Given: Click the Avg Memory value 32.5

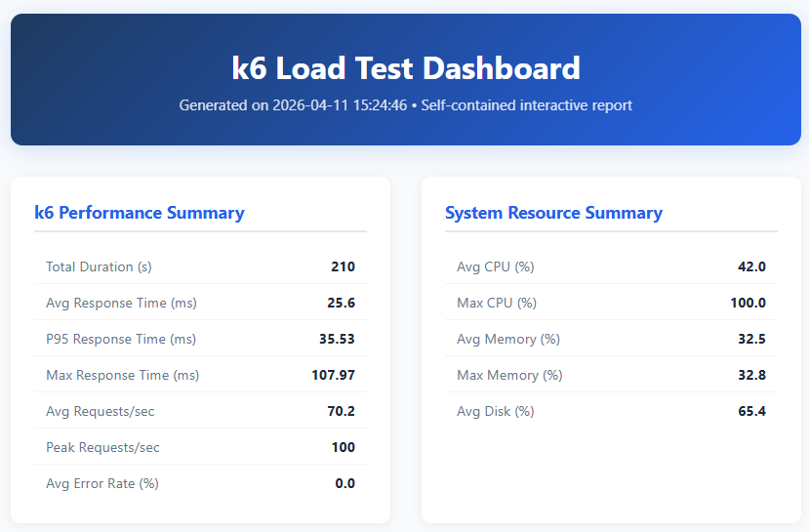Looking at the screenshot, I should point(751,339).
